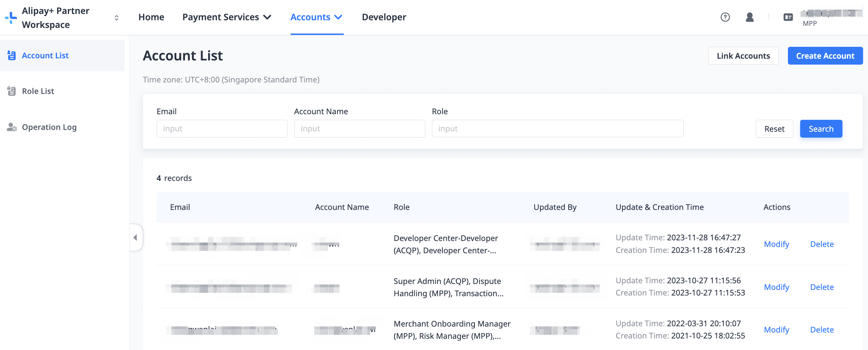Open Role List from the sidebar
868x350 pixels.
click(38, 91)
